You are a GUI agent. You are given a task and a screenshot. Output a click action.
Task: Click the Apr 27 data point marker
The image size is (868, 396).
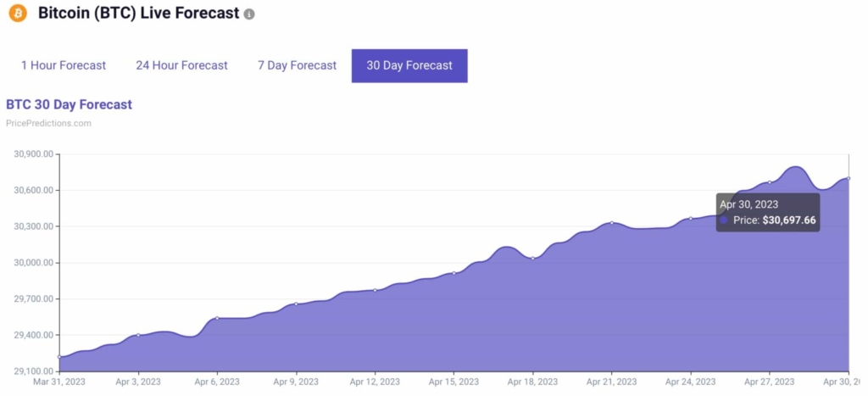click(770, 182)
